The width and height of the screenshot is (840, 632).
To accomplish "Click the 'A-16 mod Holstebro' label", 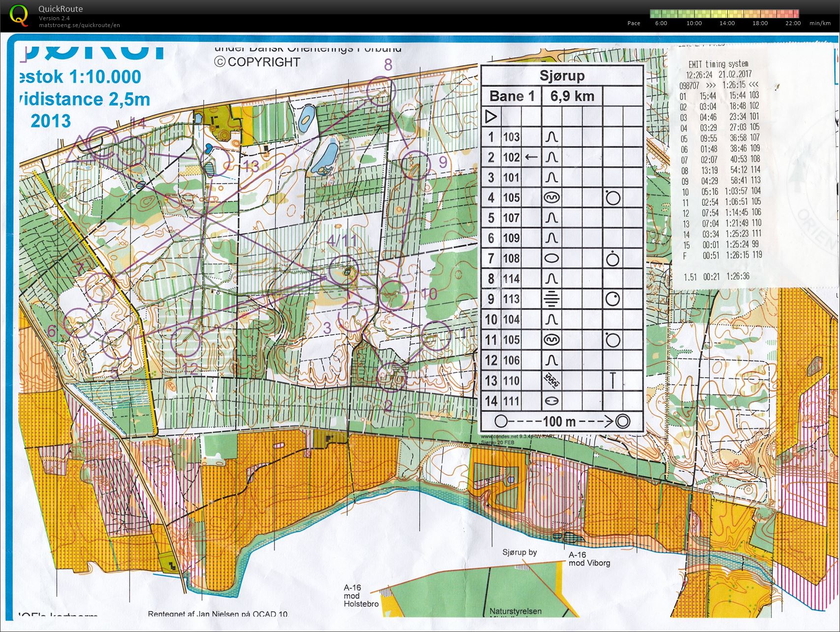I will point(361,595).
